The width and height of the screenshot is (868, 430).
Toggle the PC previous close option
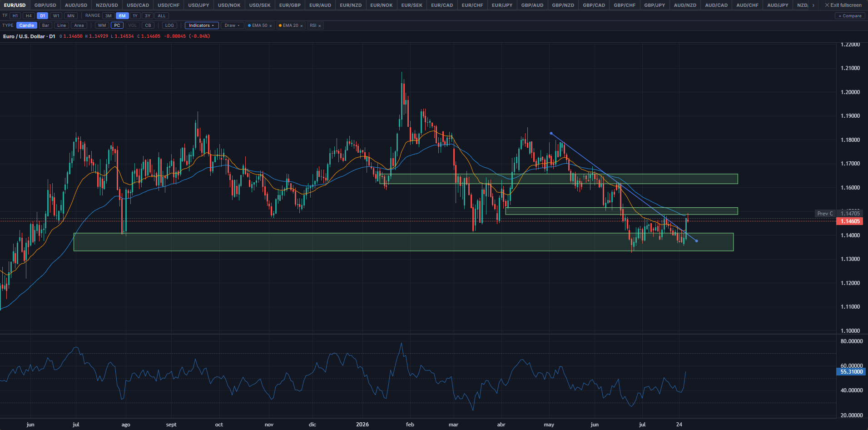coord(117,25)
